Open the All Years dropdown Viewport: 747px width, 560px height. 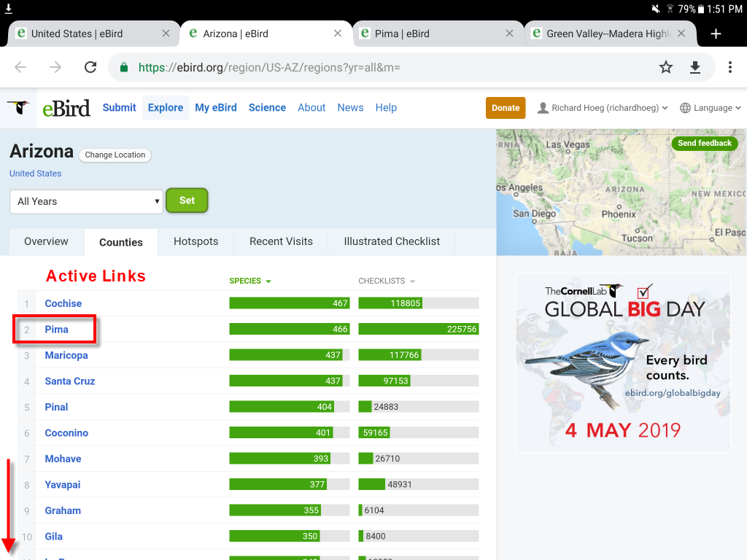pyautogui.click(x=86, y=201)
